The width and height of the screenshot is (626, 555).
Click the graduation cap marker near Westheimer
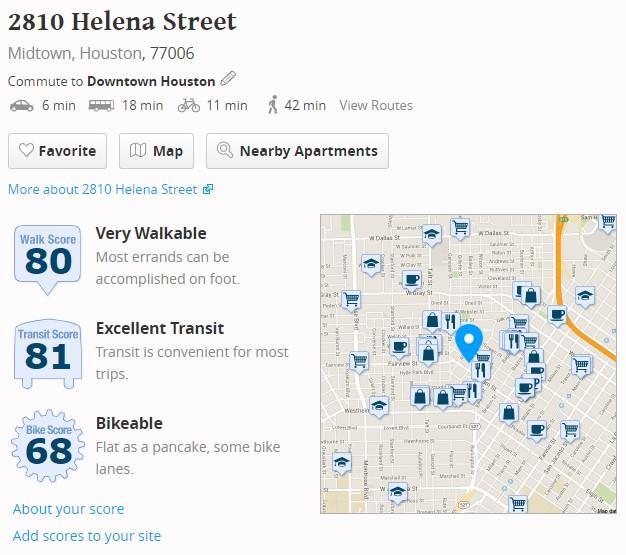(x=378, y=406)
